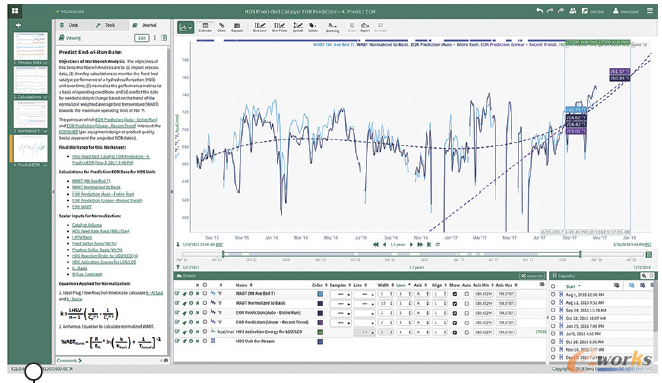Toggle Show checkbox for EOR Prediction (Auto) row
Screen dimensions: 662x383
(455, 313)
